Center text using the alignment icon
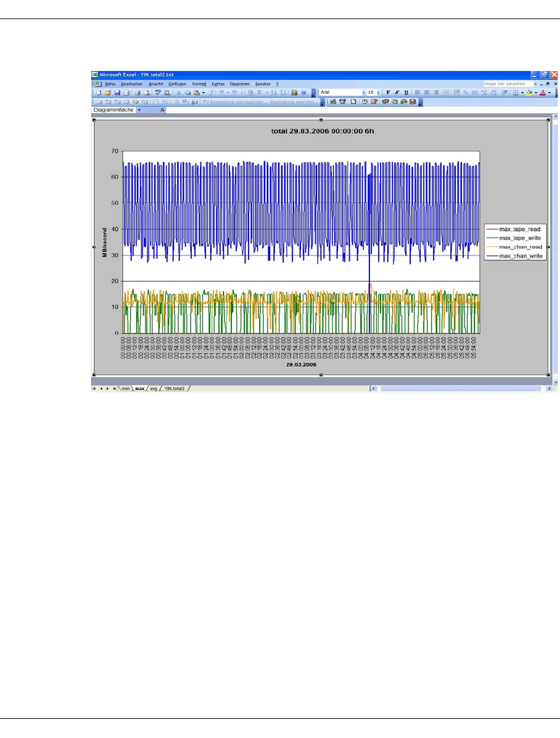 point(427,93)
